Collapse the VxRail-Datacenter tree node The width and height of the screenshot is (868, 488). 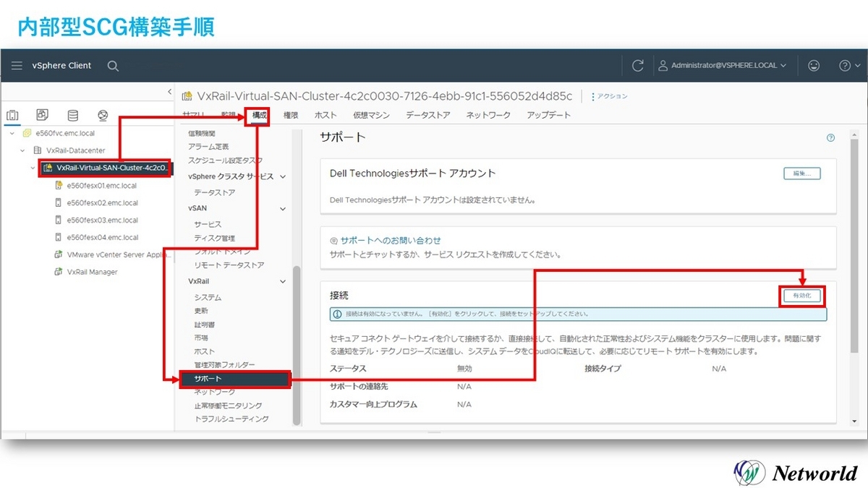pos(22,151)
